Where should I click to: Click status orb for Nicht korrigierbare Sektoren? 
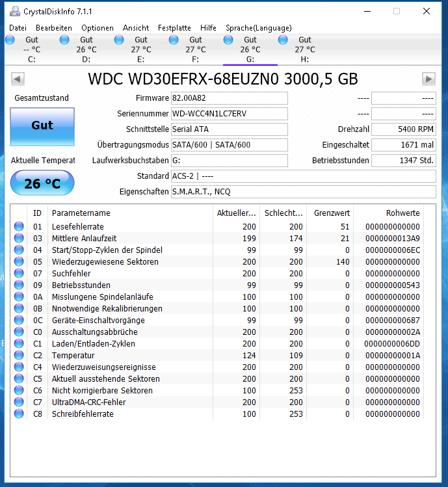click(x=19, y=390)
